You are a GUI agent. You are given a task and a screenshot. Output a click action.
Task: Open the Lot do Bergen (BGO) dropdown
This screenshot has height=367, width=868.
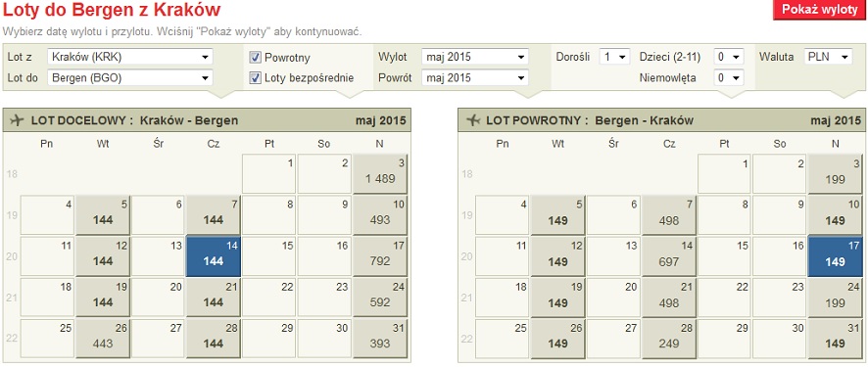pyautogui.click(x=130, y=78)
